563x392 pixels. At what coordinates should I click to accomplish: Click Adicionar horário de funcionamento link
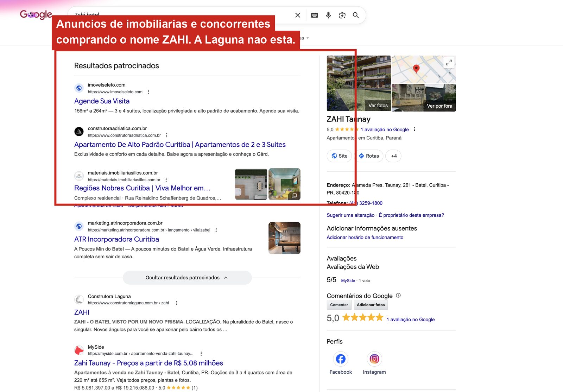365,238
